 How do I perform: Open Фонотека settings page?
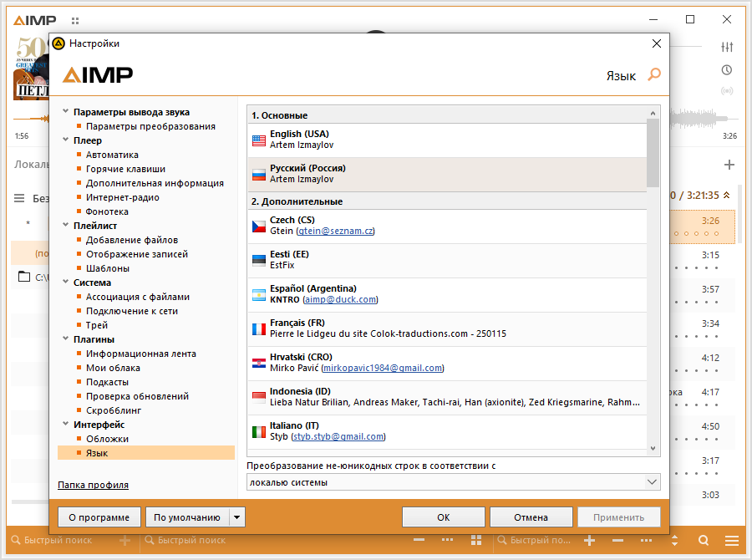pyautogui.click(x=107, y=211)
